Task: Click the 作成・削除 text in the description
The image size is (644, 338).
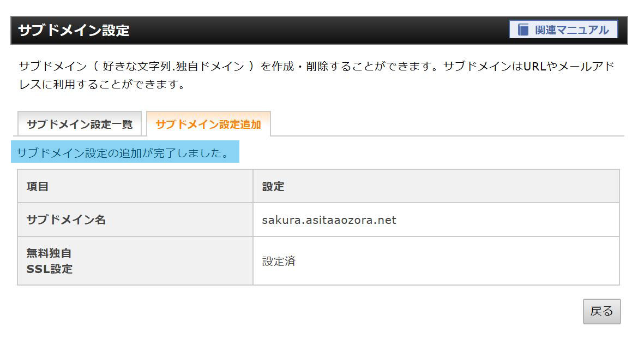Action: [294, 66]
